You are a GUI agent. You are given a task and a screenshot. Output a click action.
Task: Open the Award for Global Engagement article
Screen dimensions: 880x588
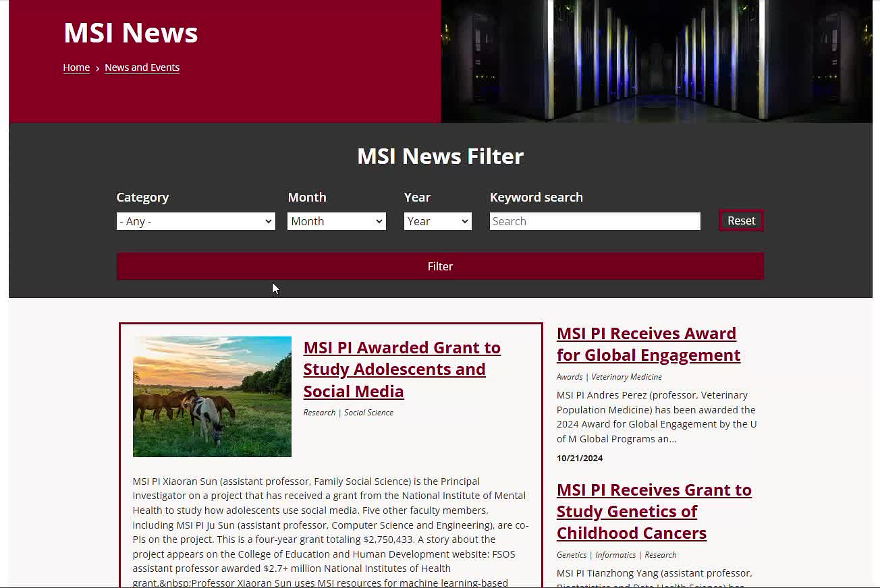pyautogui.click(x=648, y=344)
